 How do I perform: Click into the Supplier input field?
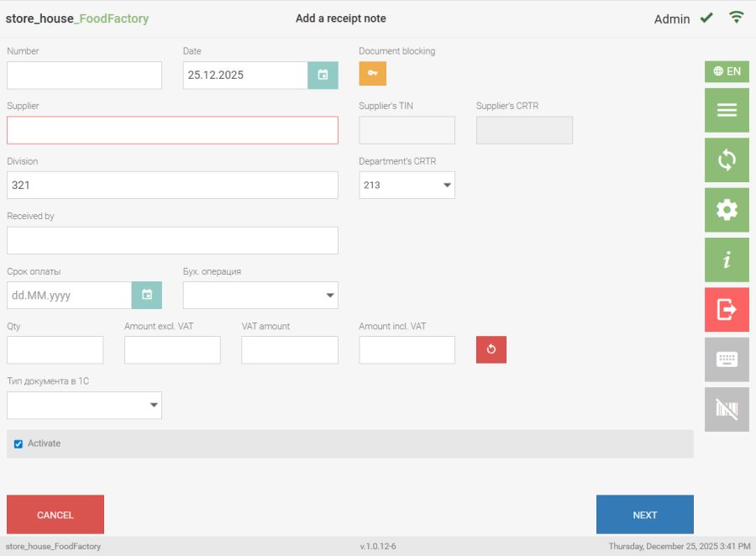point(172,130)
